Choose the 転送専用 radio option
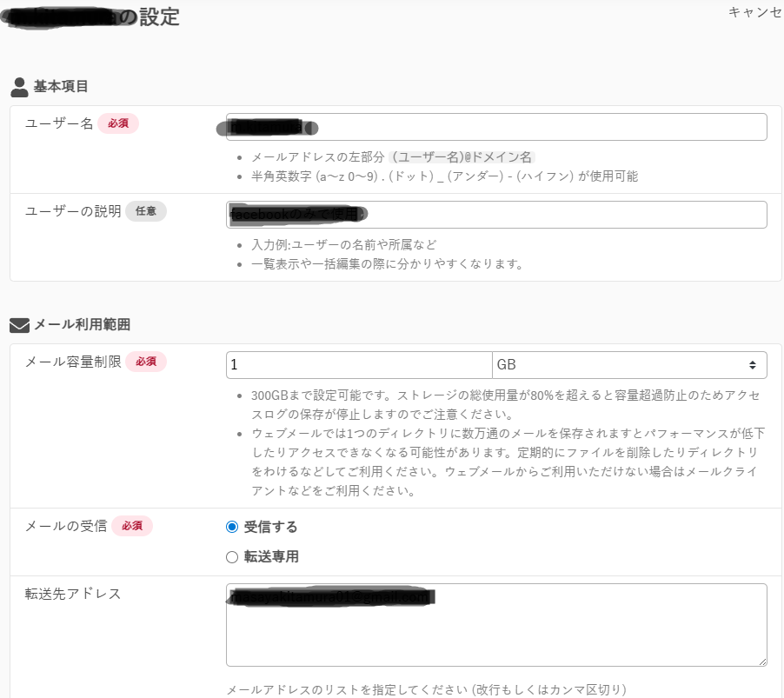The width and height of the screenshot is (784, 698). coord(232,557)
